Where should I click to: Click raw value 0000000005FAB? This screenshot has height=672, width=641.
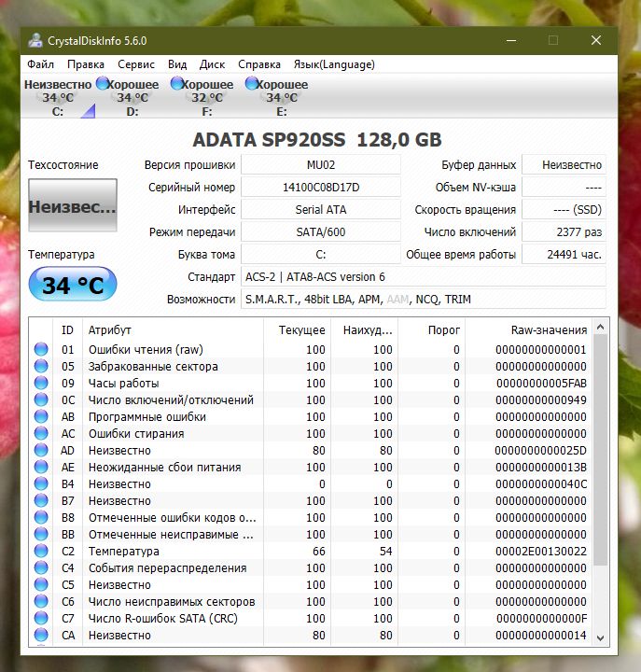[x=541, y=384]
